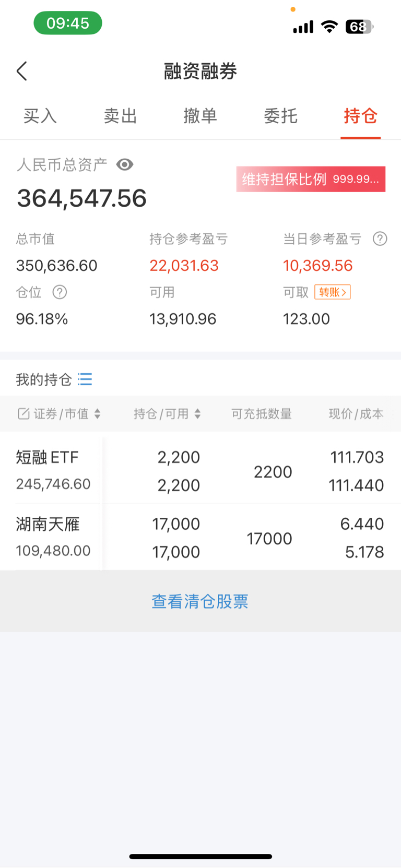Open the 撤单 tab

coord(200,116)
